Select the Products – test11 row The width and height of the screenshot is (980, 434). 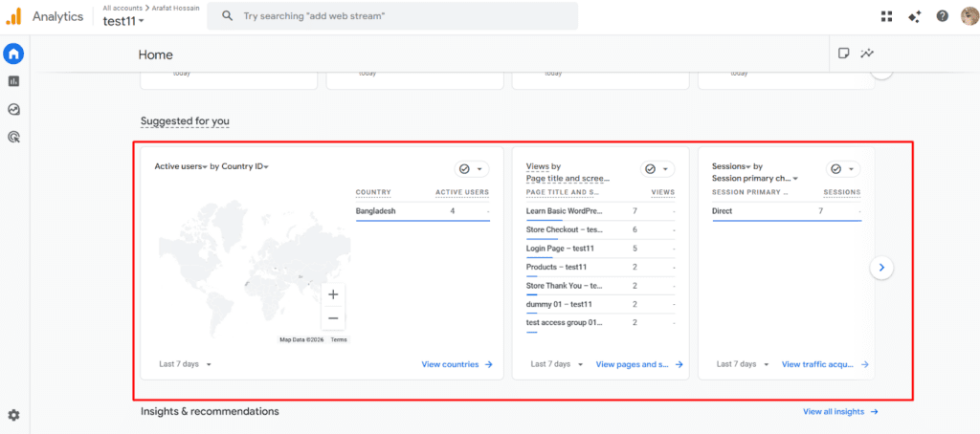click(601, 268)
